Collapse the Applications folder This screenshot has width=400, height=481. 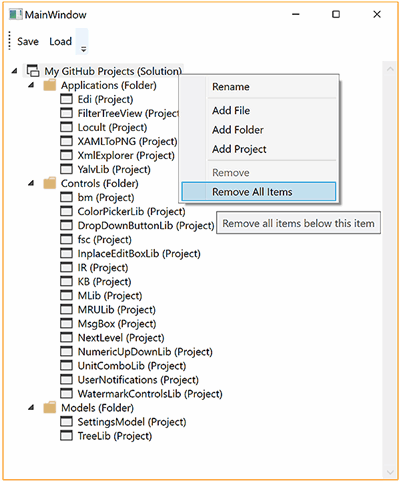[x=31, y=85]
